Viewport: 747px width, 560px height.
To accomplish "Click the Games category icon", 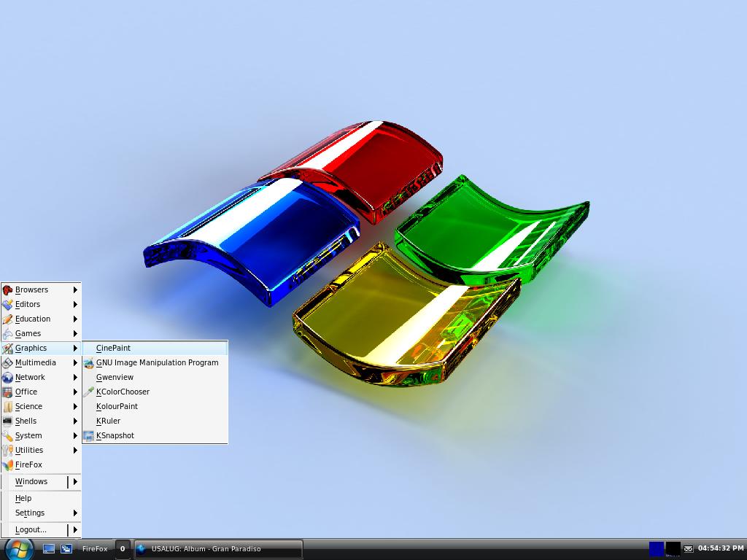I will (x=7, y=334).
